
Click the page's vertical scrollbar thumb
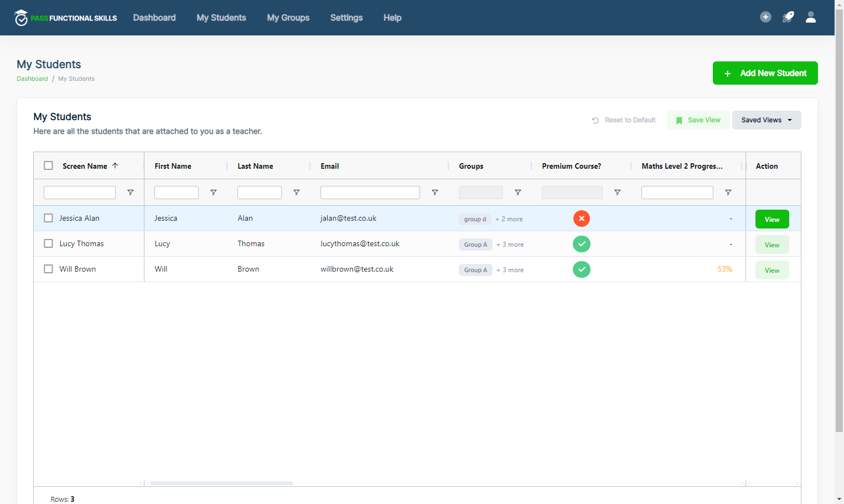[839, 220]
